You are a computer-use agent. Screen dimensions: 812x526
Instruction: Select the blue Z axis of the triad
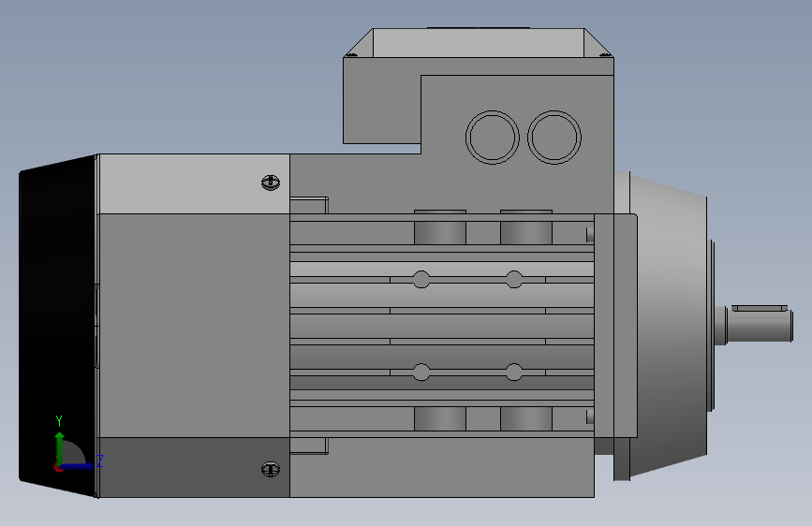[77, 466]
